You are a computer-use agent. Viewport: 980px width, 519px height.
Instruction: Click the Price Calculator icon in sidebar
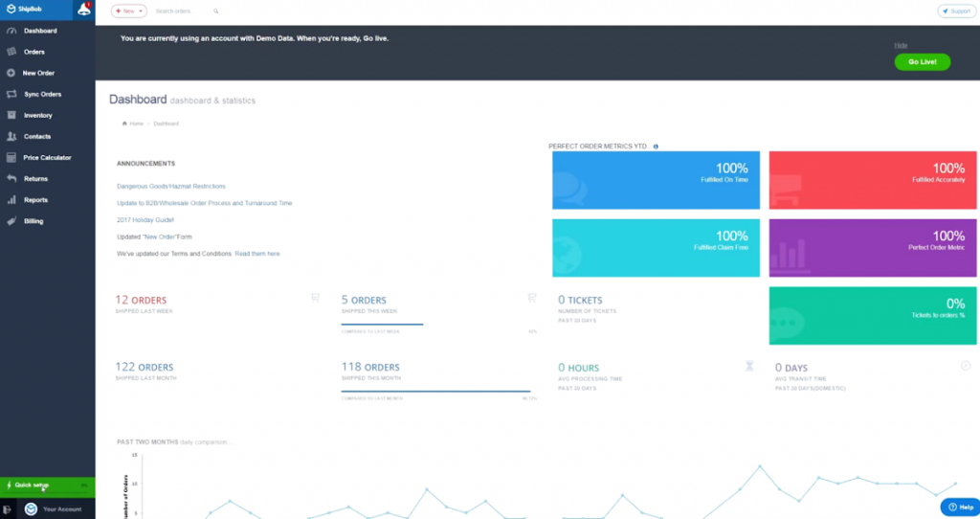click(11, 157)
